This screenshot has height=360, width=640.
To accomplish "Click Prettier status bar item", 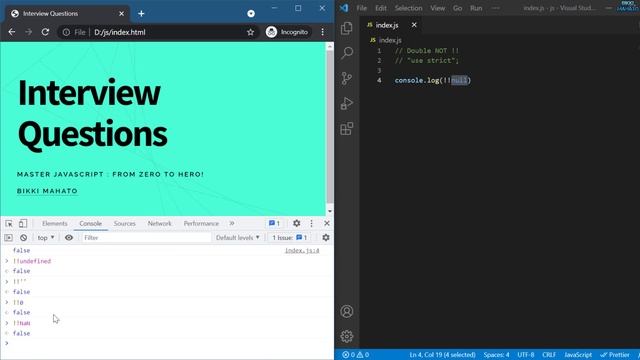I will coord(615,355).
